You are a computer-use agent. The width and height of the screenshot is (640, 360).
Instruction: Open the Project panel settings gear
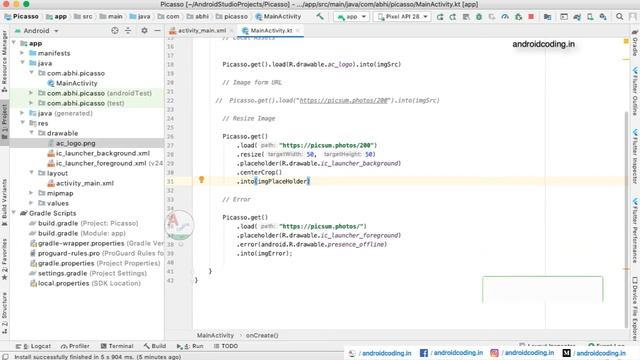point(144,31)
